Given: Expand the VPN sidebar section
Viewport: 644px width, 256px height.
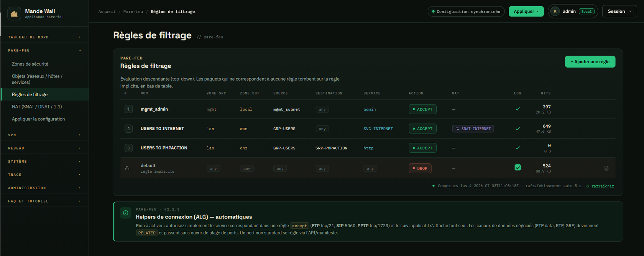Looking at the screenshot, I should point(44,135).
